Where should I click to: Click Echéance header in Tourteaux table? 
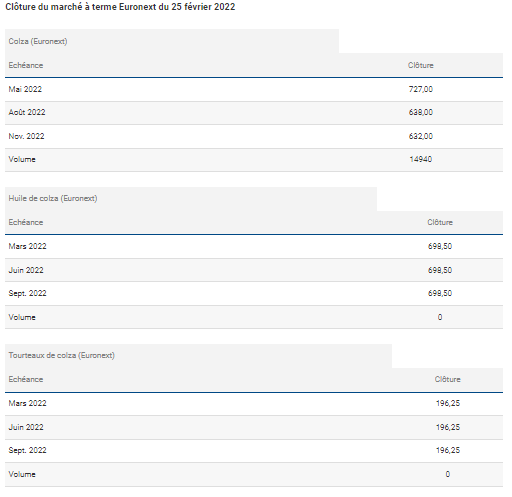(x=26, y=379)
